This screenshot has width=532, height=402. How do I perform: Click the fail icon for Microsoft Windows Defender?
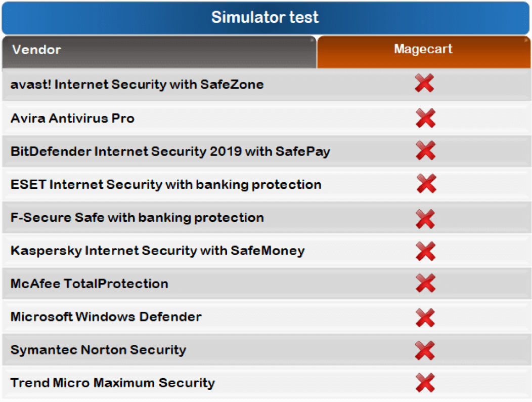425,317
